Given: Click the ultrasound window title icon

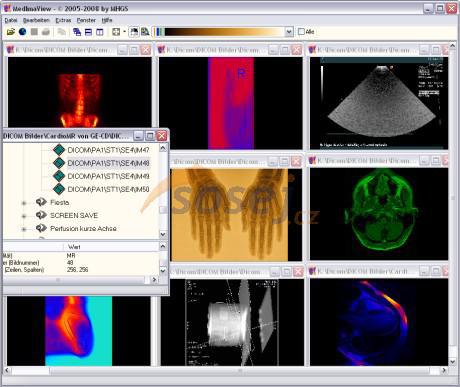Looking at the screenshot, I should click(x=312, y=50).
